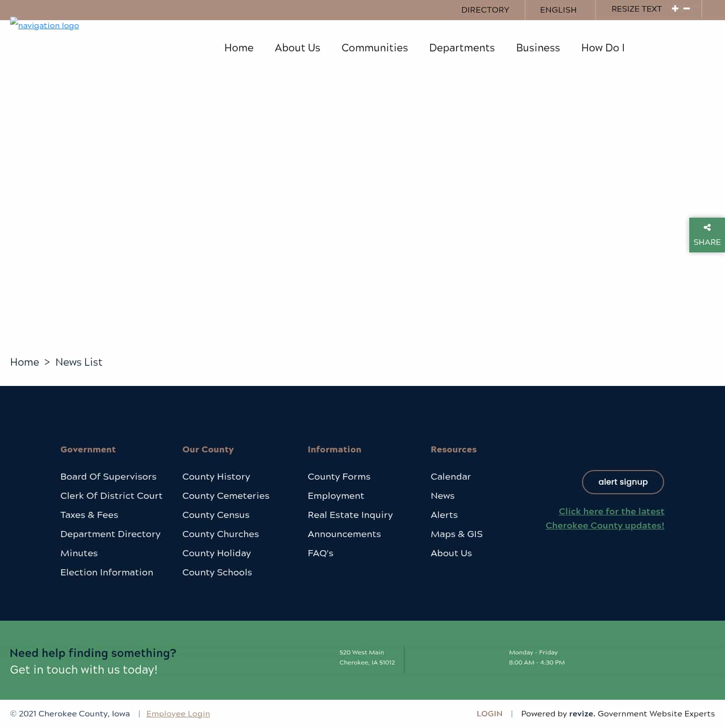This screenshot has width=725, height=728.
Task: Open County Census link
Action: coord(215,515)
